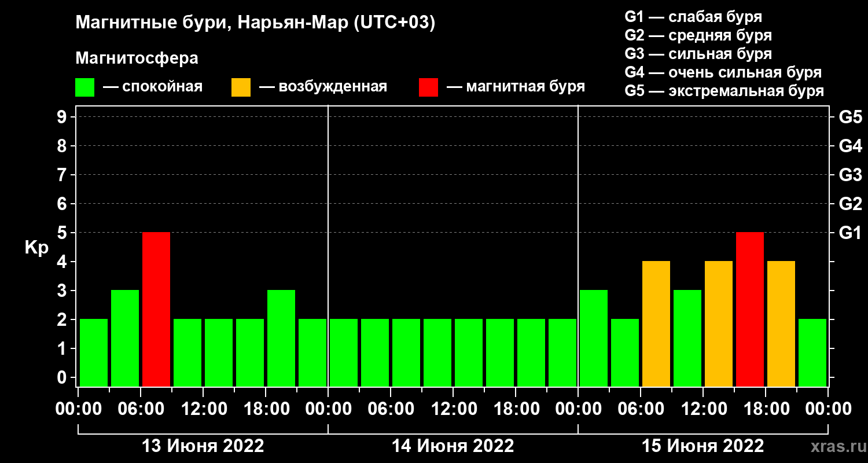Click the «Магнитосфера» heading

pyautogui.click(x=137, y=58)
